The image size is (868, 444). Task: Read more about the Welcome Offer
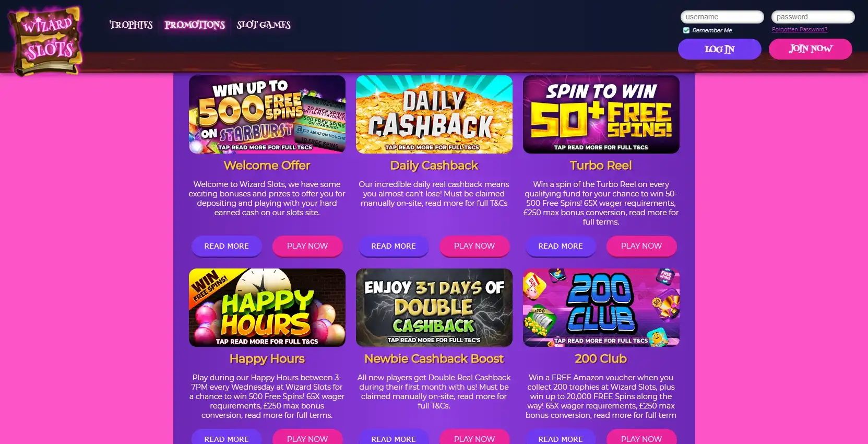pos(227,246)
